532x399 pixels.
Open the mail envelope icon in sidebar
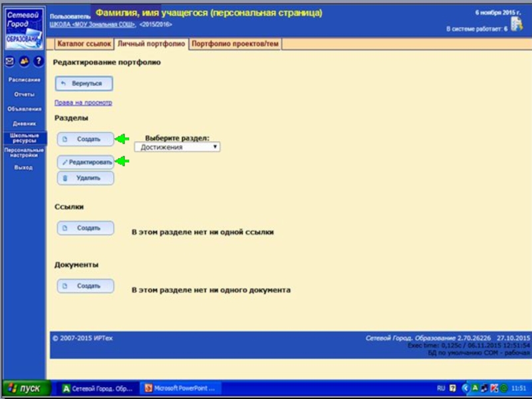click(10, 61)
